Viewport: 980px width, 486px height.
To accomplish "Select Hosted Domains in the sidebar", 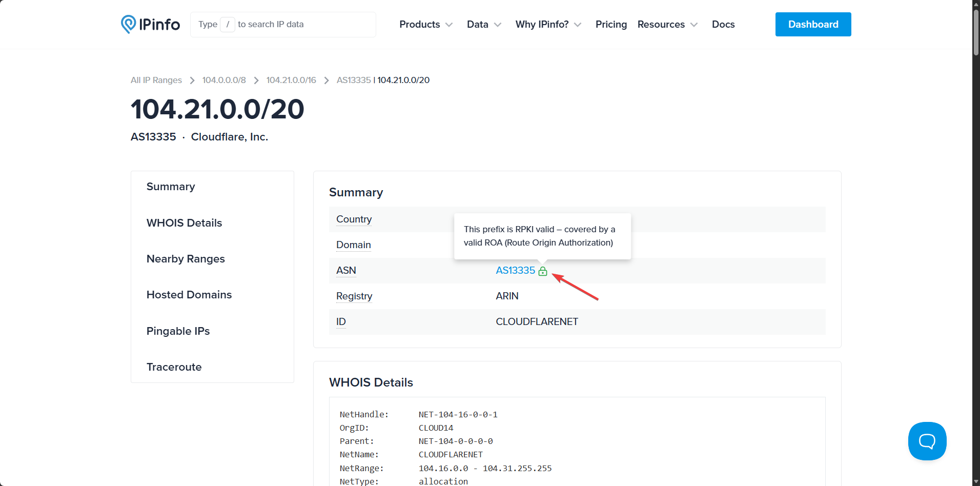I will pyautogui.click(x=189, y=294).
